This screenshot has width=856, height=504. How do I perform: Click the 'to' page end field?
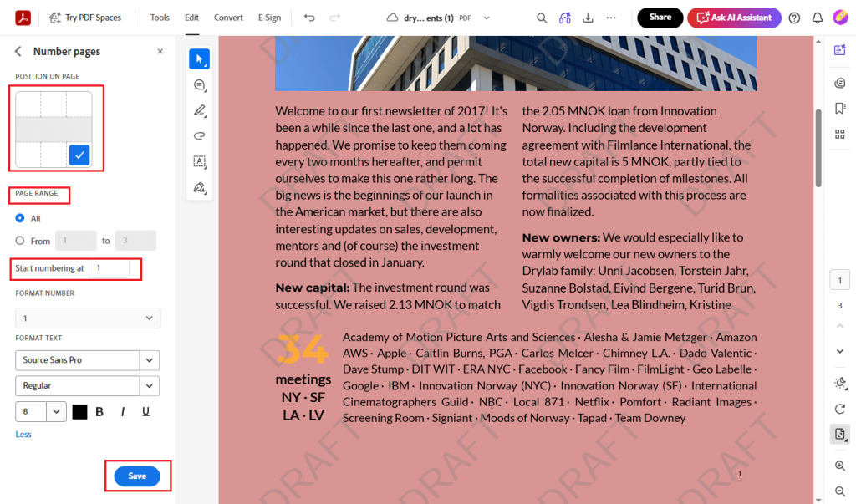(x=135, y=240)
